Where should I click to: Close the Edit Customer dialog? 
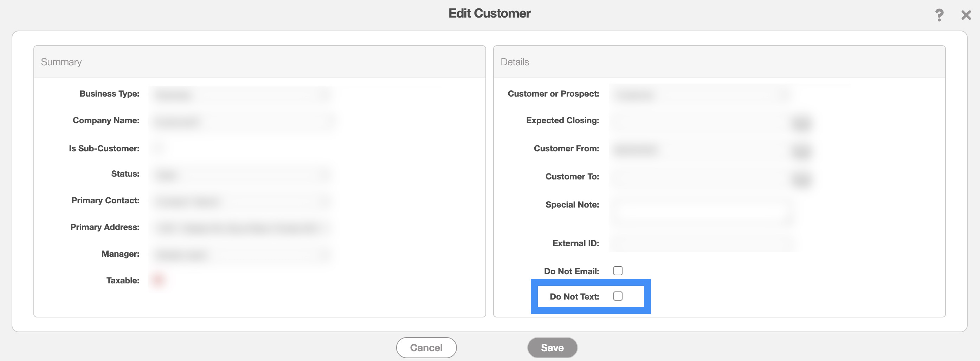point(966,15)
